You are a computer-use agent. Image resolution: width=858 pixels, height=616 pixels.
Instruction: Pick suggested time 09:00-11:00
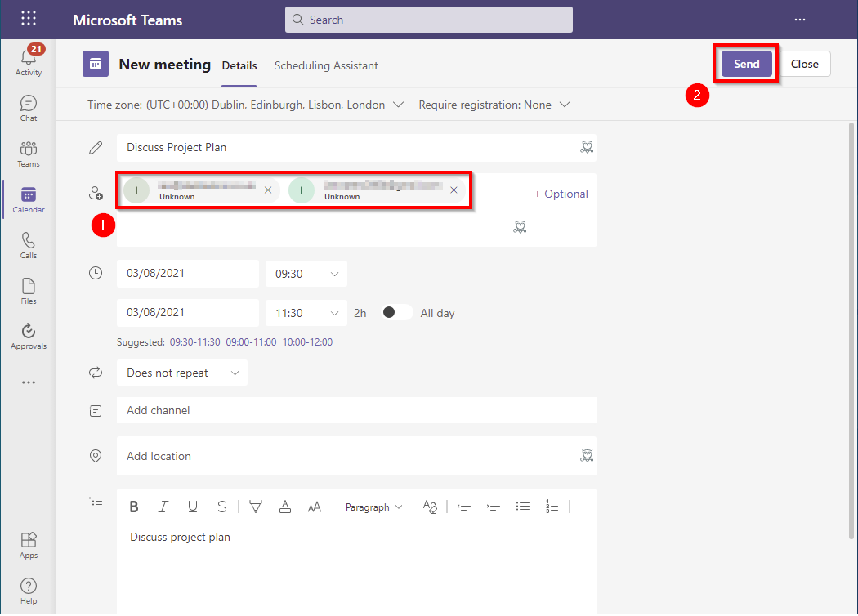(x=251, y=342)
